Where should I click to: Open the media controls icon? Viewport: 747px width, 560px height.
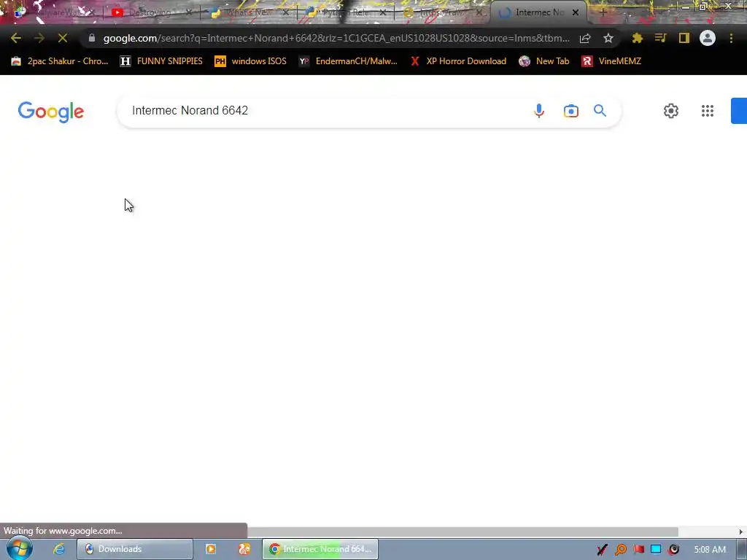(x=660, y=38)
